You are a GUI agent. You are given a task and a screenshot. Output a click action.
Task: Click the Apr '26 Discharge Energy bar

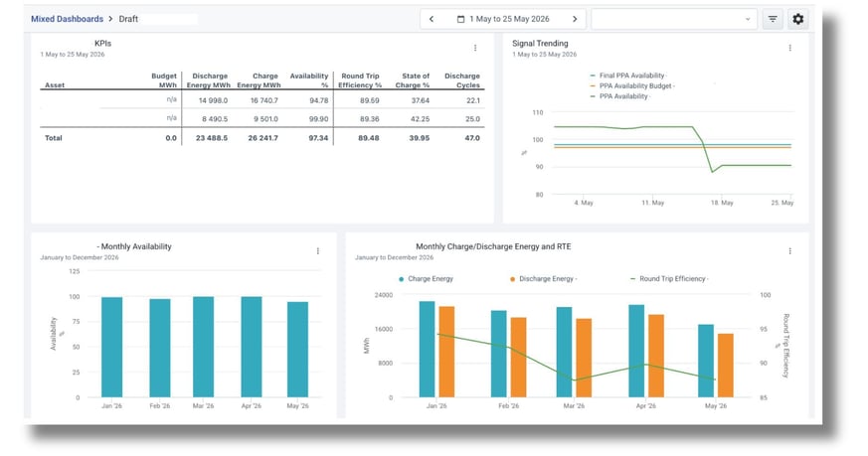[656, 356]
